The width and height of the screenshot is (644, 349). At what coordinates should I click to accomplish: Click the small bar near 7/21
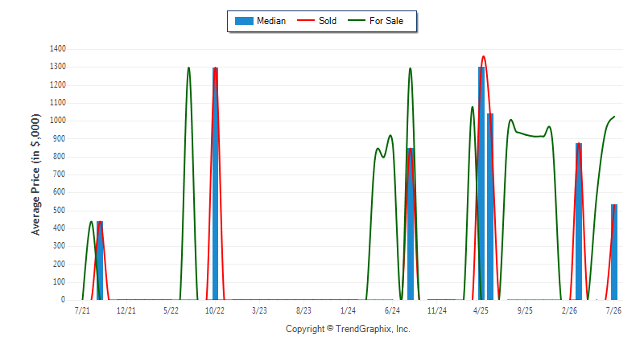click(100, 261)
